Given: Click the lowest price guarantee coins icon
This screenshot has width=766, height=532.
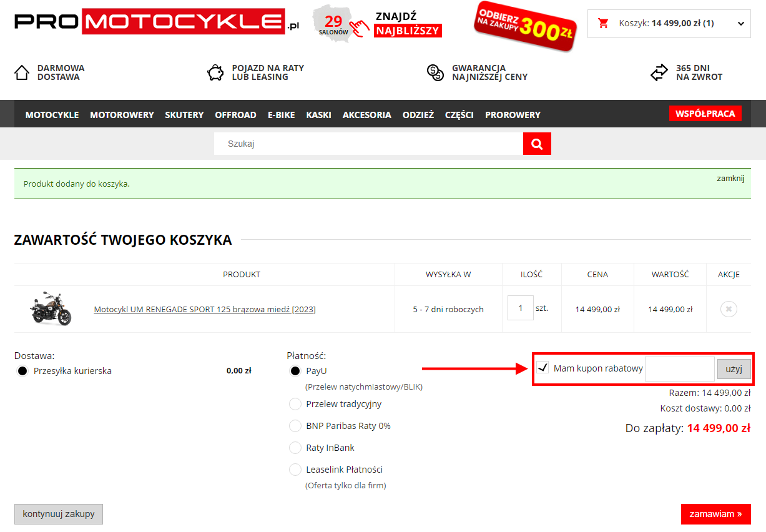Looking at the screenshot, I should coord(435,72).
